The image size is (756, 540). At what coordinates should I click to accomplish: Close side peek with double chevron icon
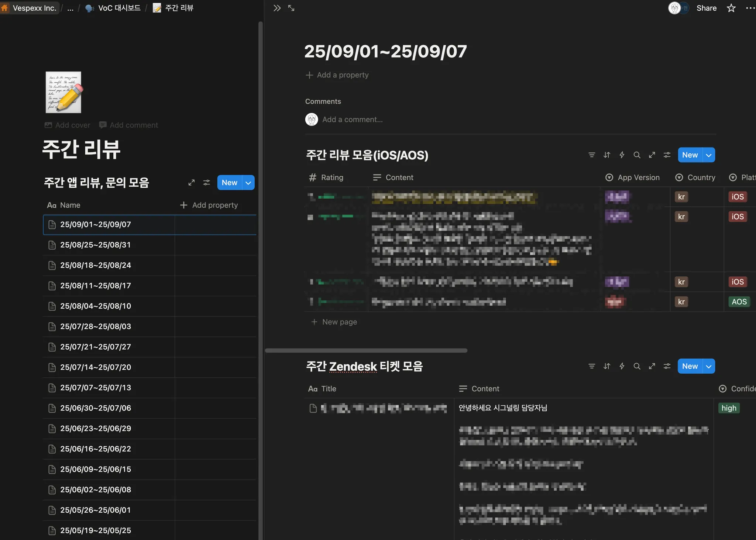pos(277,8)
